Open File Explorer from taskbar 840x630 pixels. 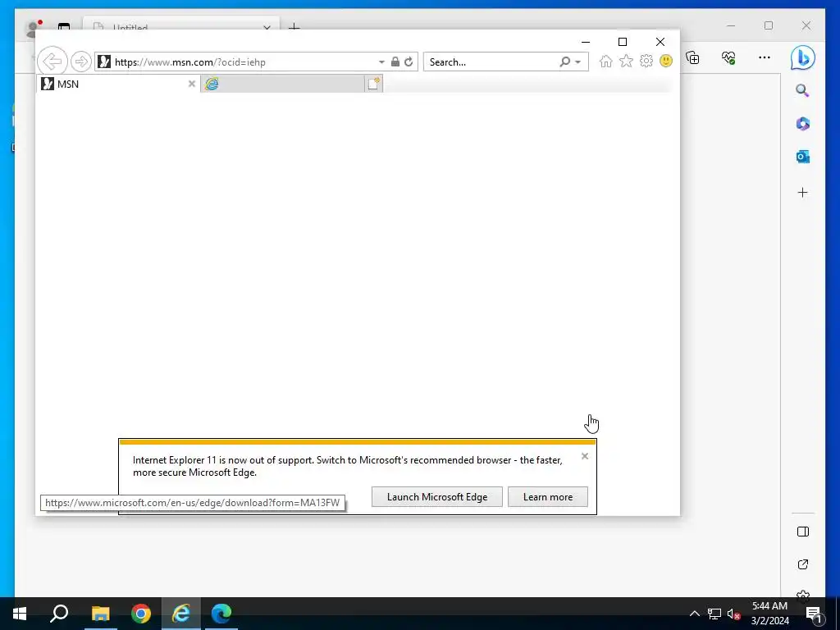(100, 614)
